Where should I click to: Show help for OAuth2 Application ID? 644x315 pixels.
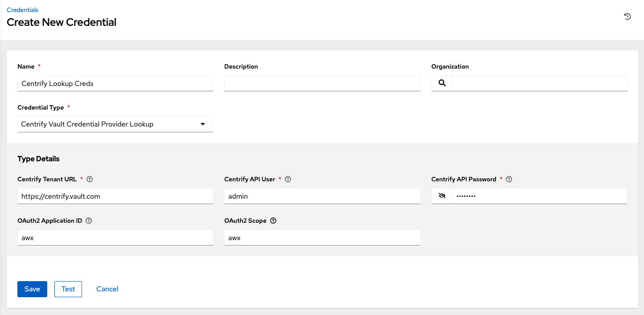coord(88,220)
